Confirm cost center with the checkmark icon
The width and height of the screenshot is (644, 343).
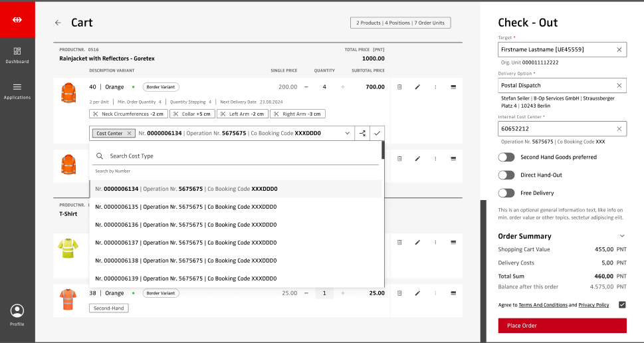pos(377,134)
